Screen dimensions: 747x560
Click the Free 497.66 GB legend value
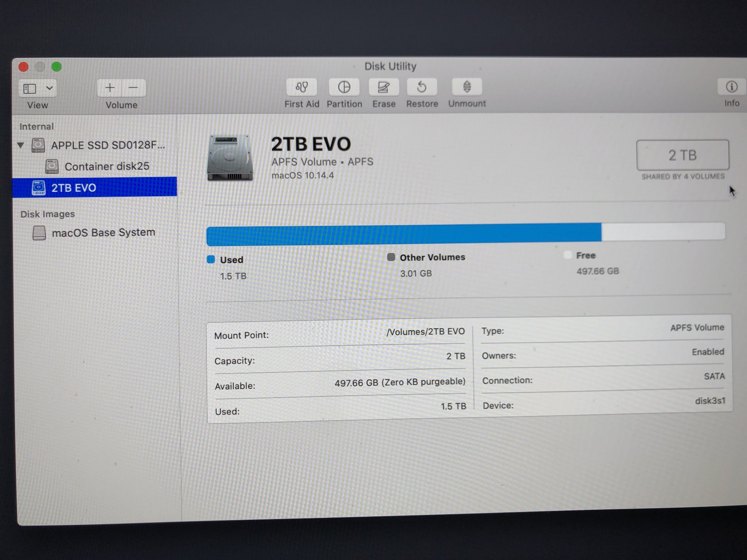click(x=598, y=271)
